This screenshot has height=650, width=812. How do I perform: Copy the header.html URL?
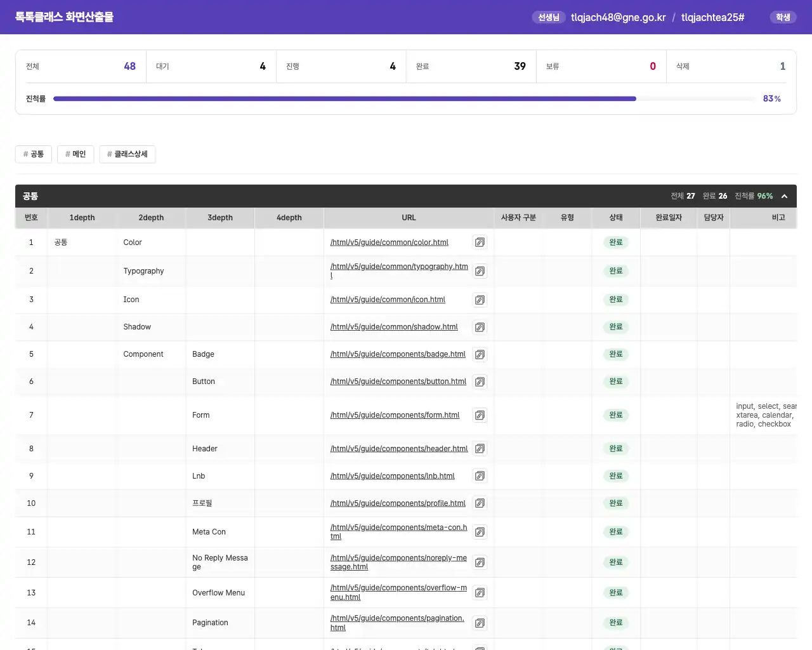480,449
